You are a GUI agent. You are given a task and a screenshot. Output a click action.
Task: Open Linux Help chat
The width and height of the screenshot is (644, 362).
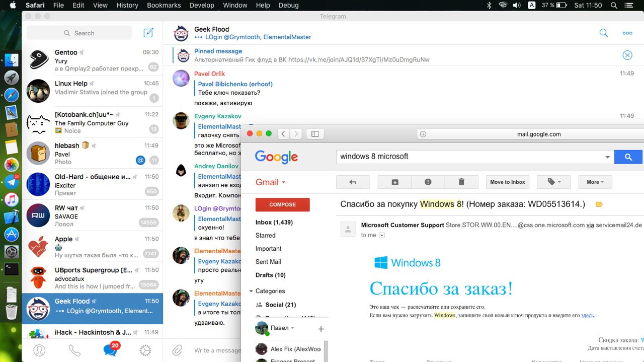[x=93, y=91]
